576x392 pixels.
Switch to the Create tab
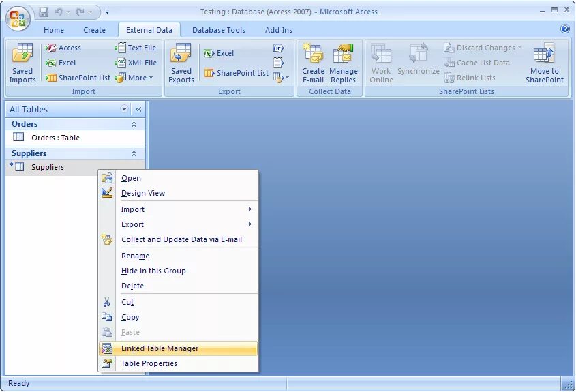(x=94, y=30)
